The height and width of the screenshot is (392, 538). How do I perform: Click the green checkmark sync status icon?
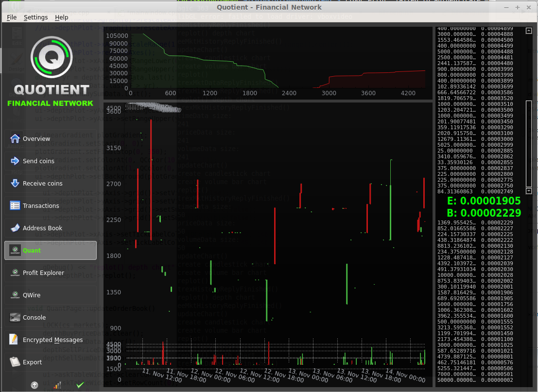coord(80,385)
